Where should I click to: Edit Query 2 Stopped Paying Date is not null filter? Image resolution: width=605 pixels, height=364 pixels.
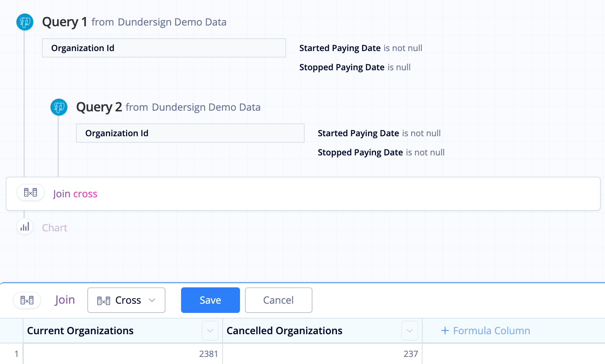pyautogui.click(x=381, y=153)
